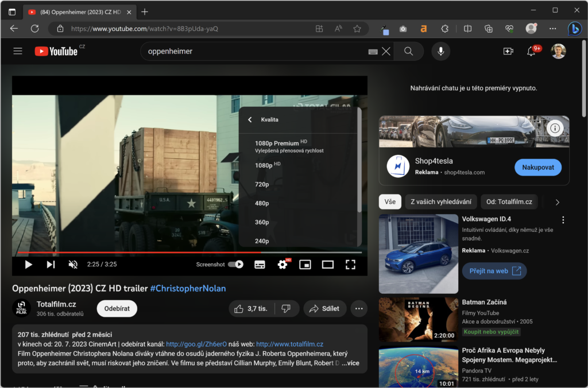Screen dimensions: 588x388
Task: Select 1080p Premium quality
Action: 298,146
